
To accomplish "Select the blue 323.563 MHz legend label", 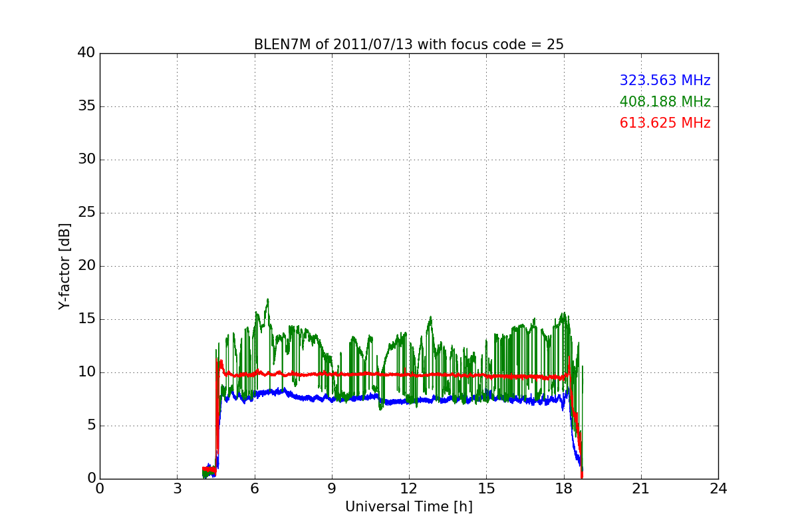I will (x=665, y=80).
